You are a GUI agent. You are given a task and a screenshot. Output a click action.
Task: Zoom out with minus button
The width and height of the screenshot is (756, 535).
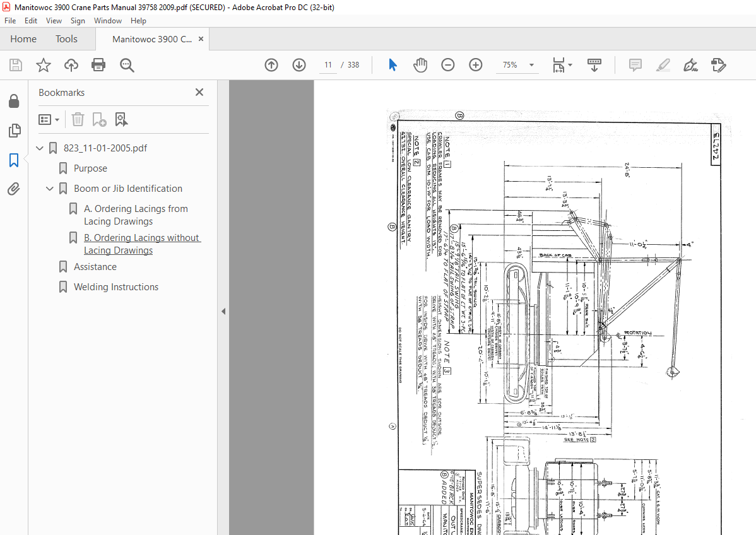click(x=448, y=64)
